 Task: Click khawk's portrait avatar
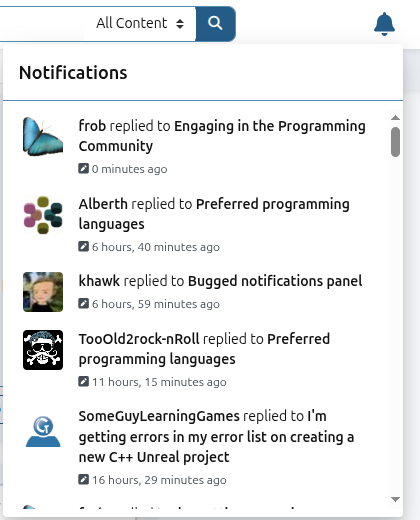(x=43, y=292)
